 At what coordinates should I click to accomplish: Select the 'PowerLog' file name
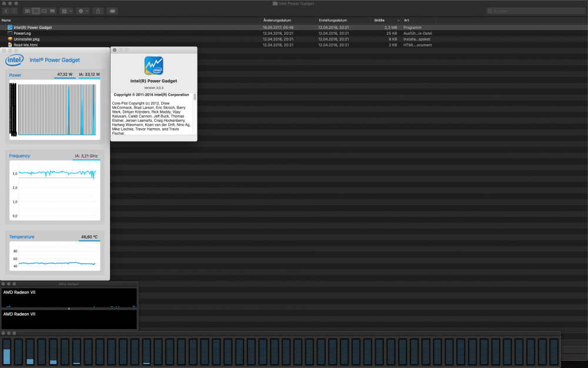22,34
